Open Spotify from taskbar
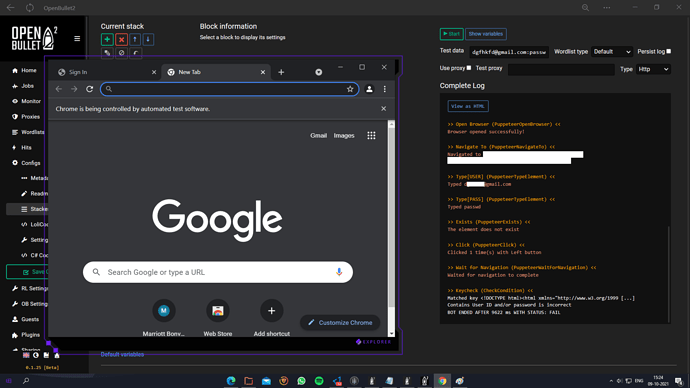The image size is (690, 388). (319, 381)
